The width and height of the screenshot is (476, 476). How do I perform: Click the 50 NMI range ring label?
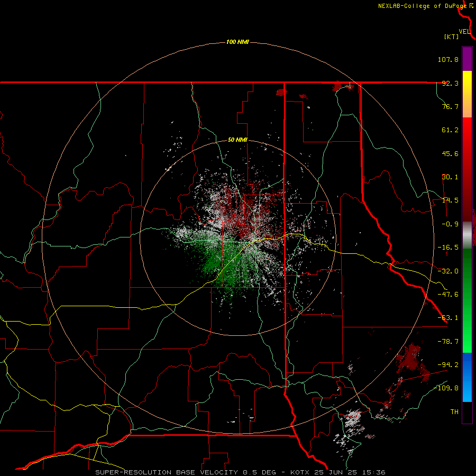[x=237, y=140]
